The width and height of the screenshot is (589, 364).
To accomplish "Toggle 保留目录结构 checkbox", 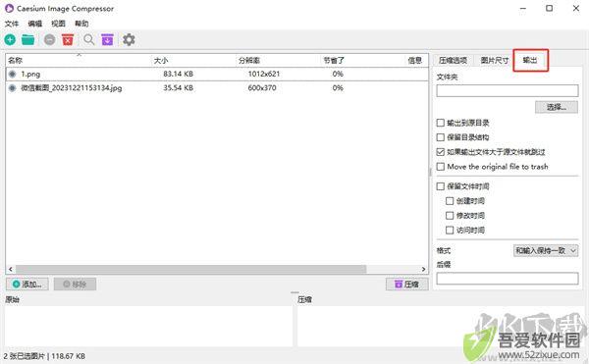I will tap(441, 137).
